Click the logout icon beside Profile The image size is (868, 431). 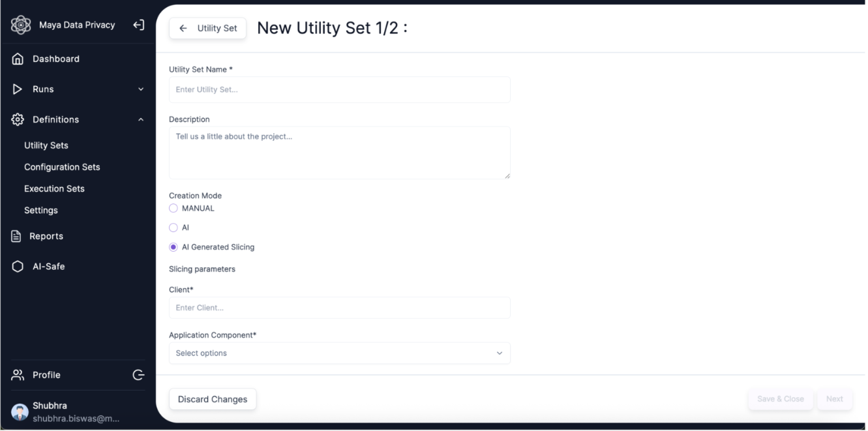138,375
